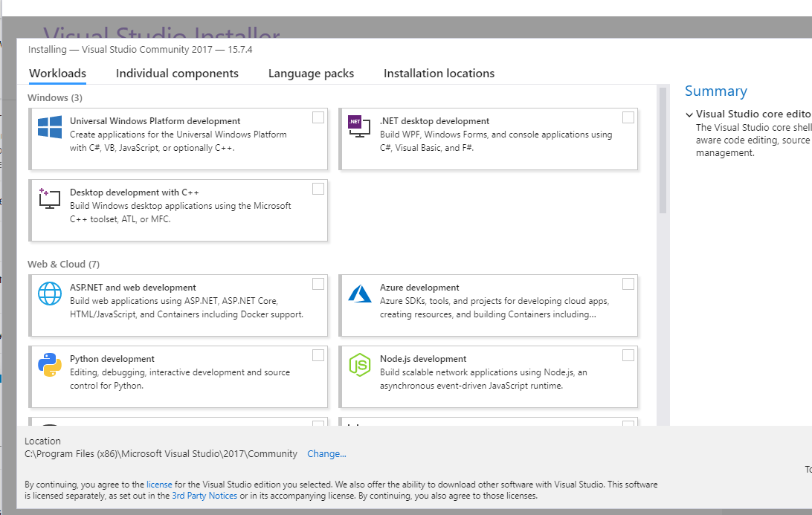812x515 pixels.
Task: Check the Azure development checkbox
Action: (628, 284)
